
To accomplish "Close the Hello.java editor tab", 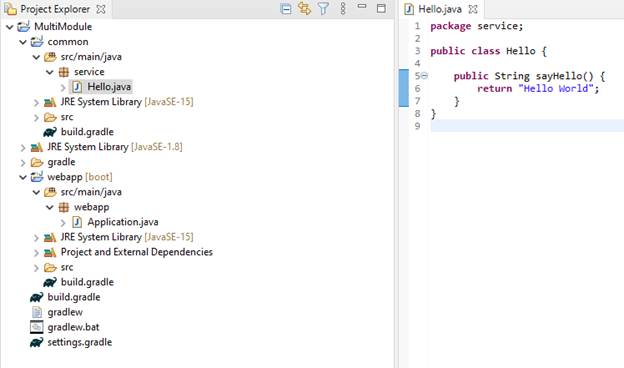I will 473,9.
